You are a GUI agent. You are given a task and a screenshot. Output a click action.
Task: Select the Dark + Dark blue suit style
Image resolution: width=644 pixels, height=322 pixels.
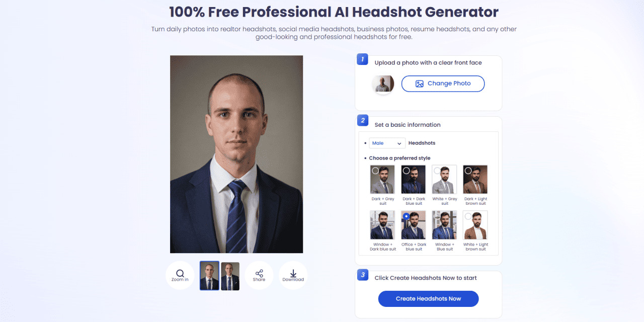414,180
